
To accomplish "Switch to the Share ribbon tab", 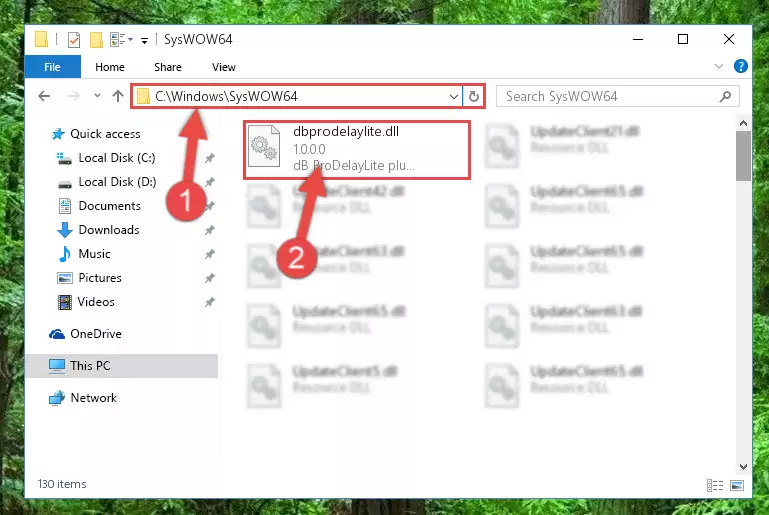I will click(x=168, y=67).
